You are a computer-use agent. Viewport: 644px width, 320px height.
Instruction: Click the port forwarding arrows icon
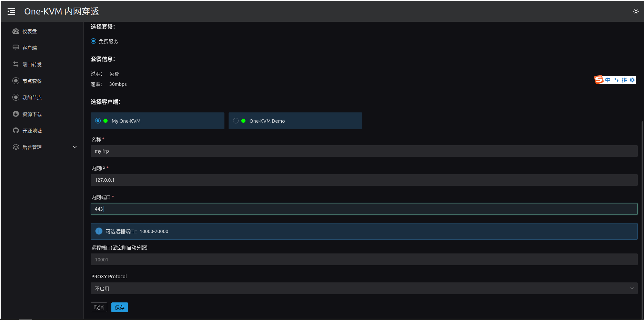point(16,64)
